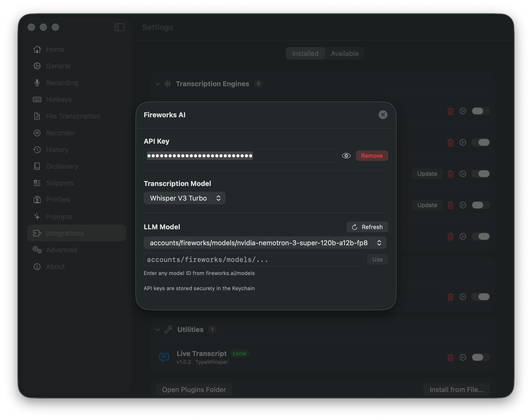
Task: Switch to the Available tab
Action: (344, 53)
